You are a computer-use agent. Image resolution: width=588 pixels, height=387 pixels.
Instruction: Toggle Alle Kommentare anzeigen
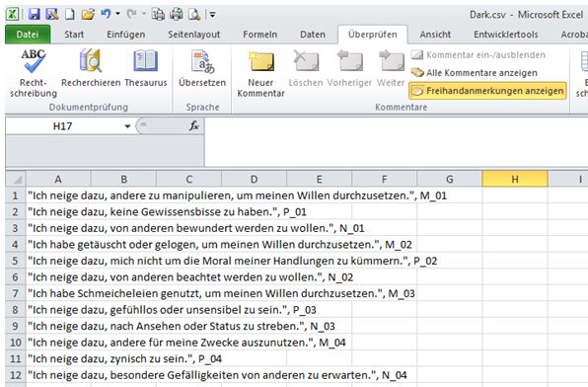click(474, 73)
